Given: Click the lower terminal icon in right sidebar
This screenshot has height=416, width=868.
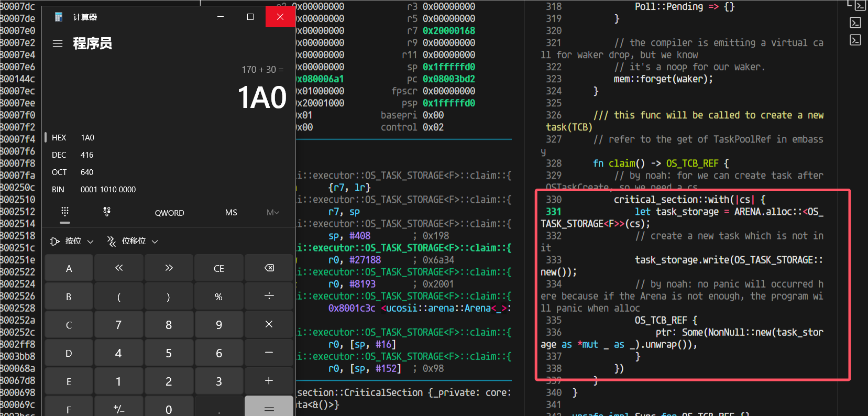Looking at the screenshot, I should tap(855, 40).
